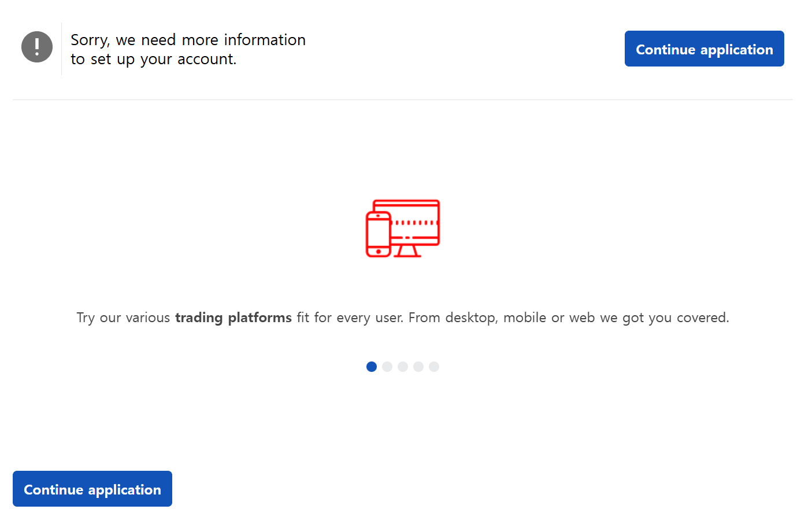Click the "Try our various" text
The width and height of the screenshot is (812, 524).
tap(123, 318)
